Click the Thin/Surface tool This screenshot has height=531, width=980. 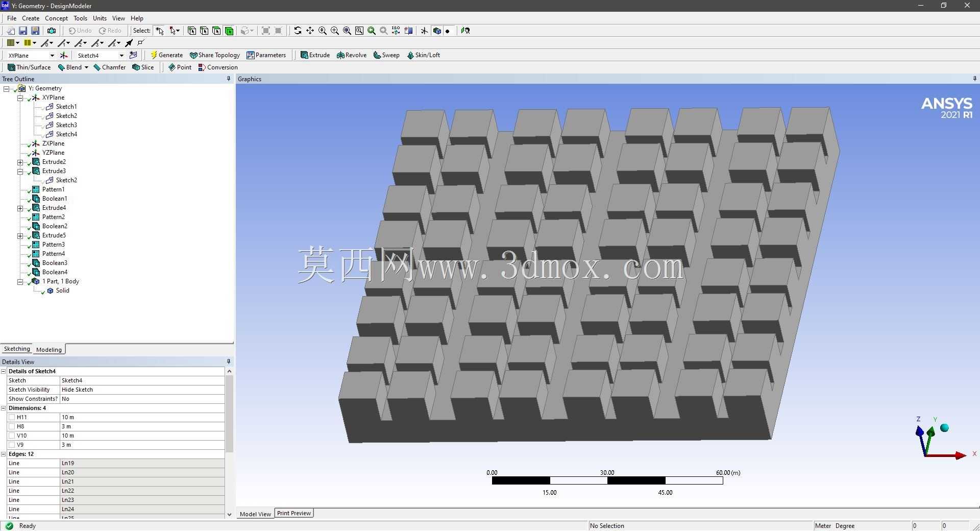29,67
